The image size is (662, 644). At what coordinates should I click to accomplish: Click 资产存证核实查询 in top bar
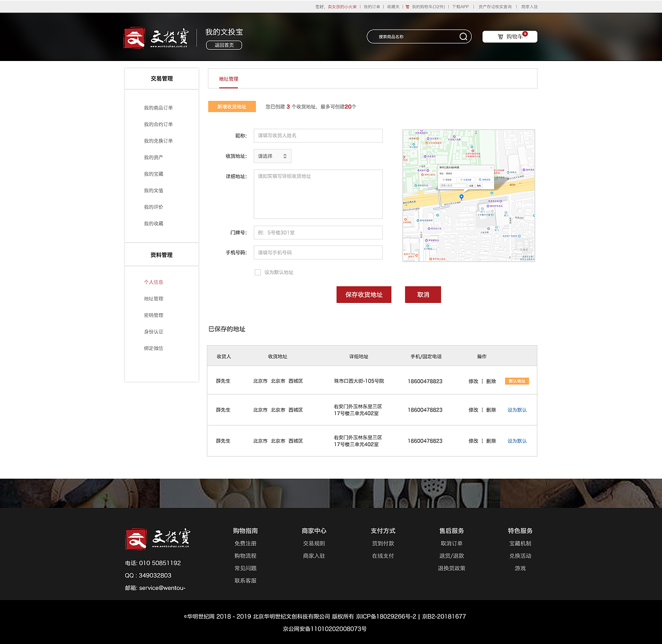click(x=495, y=7)
